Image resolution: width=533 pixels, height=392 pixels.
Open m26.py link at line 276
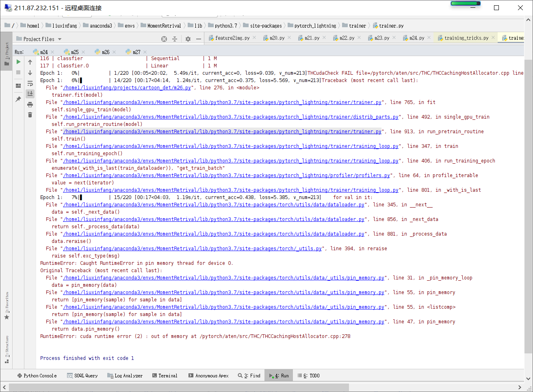pyautogui.click(x=127, y=88)
